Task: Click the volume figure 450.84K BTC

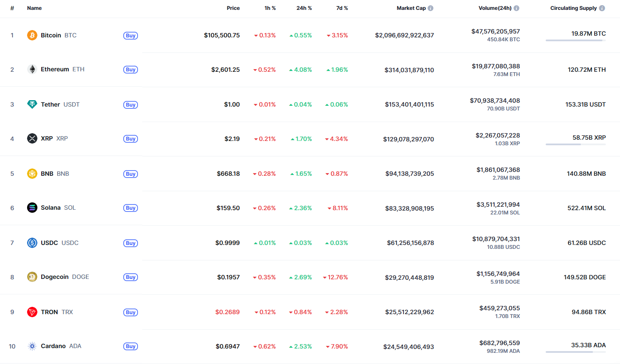Action: click(x=504, y=40)
